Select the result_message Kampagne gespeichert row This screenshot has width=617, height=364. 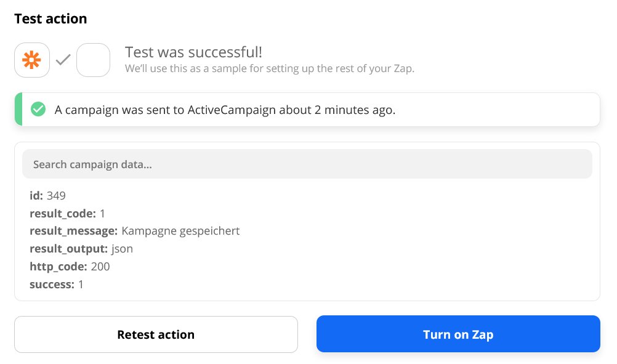coord(135,231)
